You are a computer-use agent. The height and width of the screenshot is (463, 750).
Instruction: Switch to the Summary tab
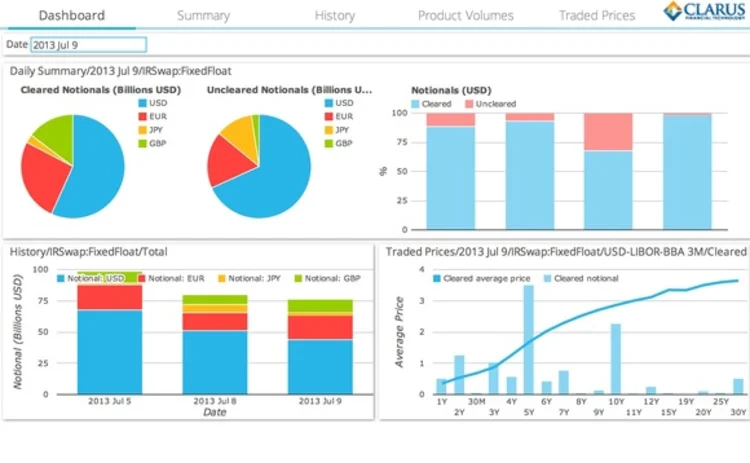click(203, 16)
